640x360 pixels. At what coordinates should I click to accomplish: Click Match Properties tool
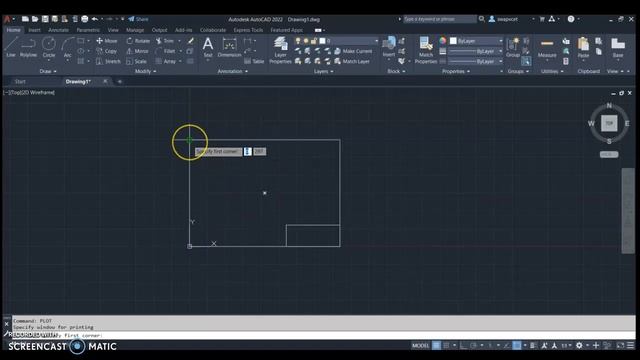coord(426,50)
